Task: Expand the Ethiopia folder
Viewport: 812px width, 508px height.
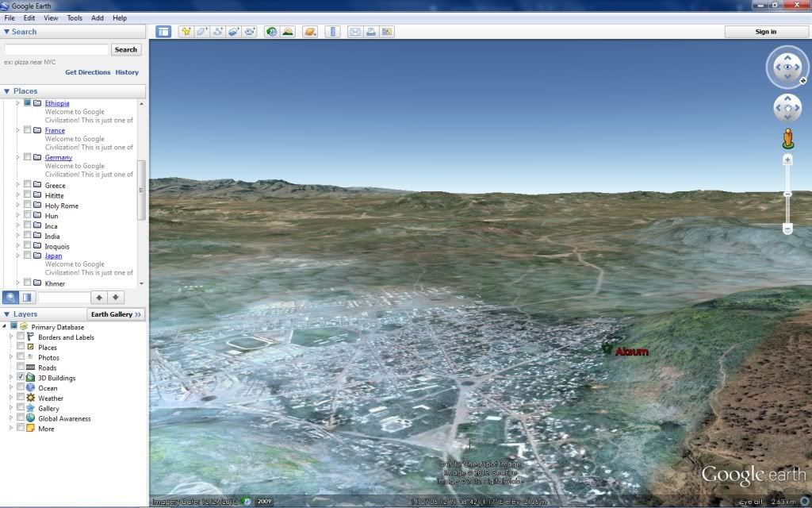Action: [x=17, y=103]
